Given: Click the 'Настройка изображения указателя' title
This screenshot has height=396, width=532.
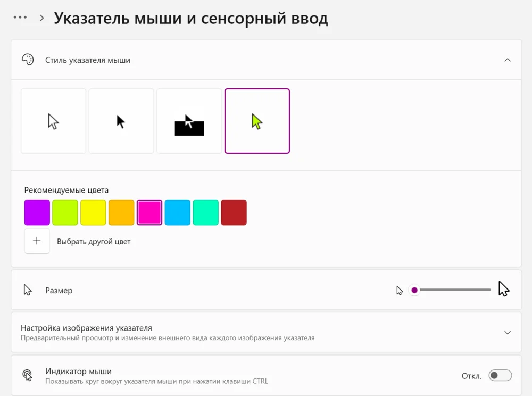Looking at the screenshot, I should click(86, 328).
